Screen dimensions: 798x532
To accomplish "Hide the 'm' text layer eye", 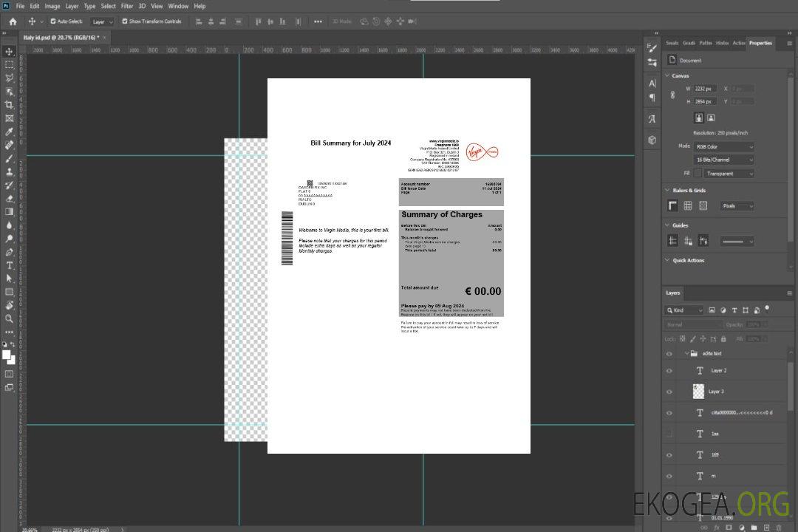I will click(669, 477).
